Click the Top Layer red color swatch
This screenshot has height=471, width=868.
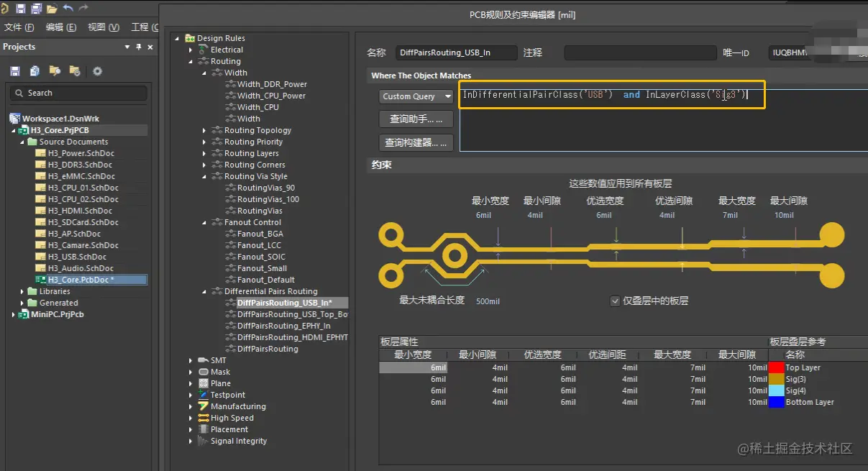tap(776, 367)
